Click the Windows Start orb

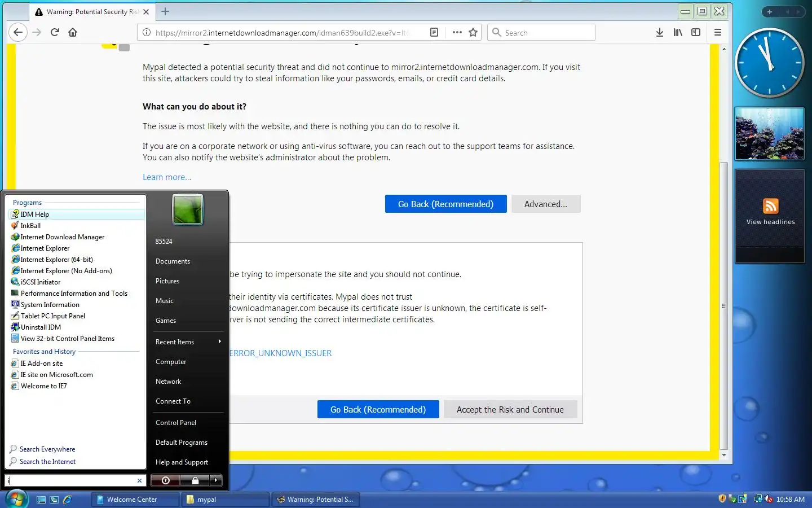[16, 499]
